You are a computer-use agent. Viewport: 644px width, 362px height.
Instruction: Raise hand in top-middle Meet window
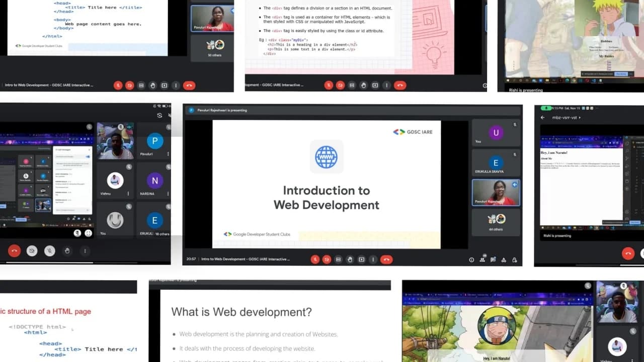[363, 85]
